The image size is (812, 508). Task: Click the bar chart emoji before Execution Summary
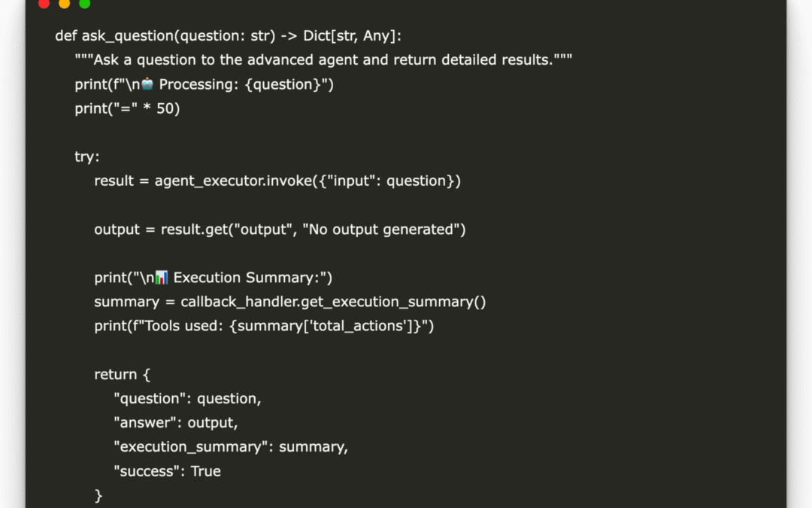(161, 278)
